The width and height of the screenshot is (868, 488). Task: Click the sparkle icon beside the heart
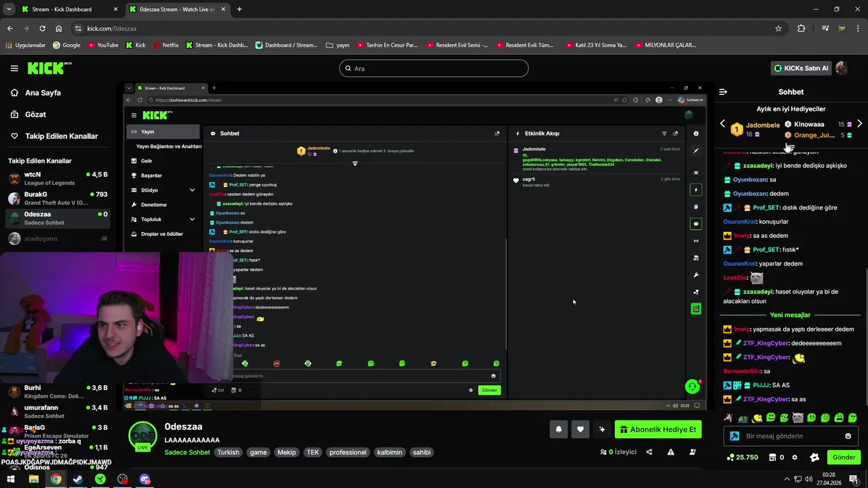click(601, 429)
